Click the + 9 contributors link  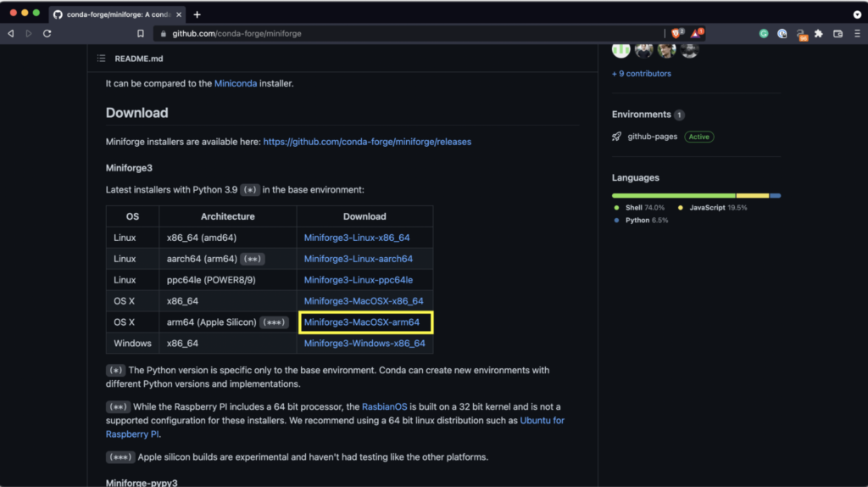click(641, 73)
